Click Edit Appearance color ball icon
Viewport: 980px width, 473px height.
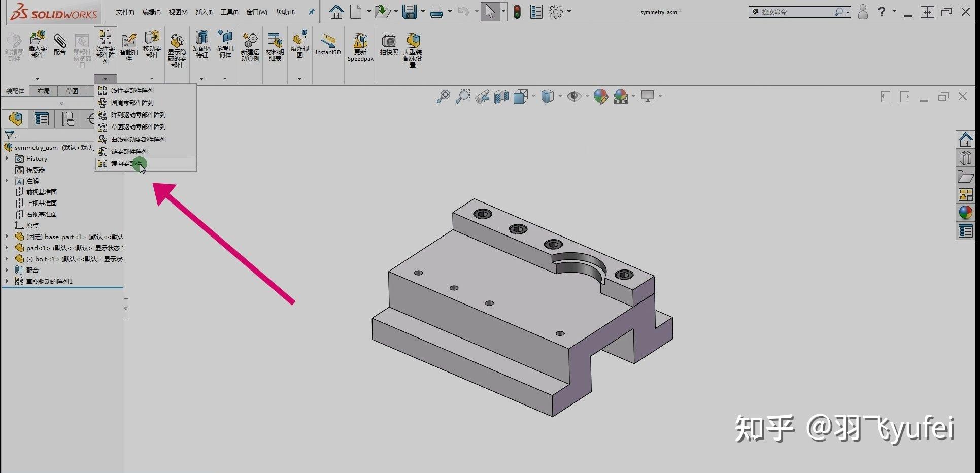tap(601, 96)
